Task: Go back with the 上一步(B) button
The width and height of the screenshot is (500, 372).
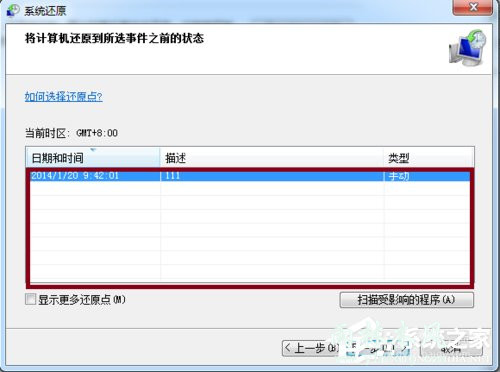Action: click(312, 348)
